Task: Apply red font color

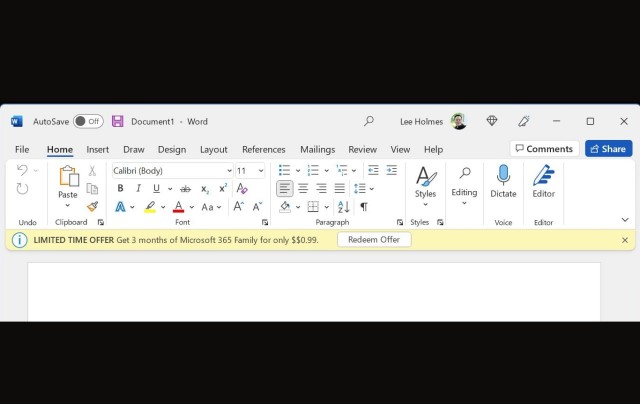Action: pyautogui.click(x=178, y=207)
